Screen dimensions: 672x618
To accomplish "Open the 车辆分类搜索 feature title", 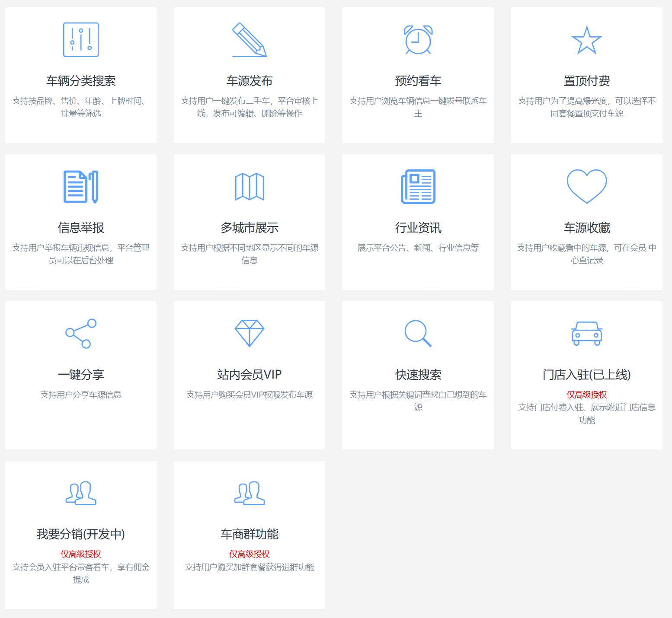I will tap(80, 80).
